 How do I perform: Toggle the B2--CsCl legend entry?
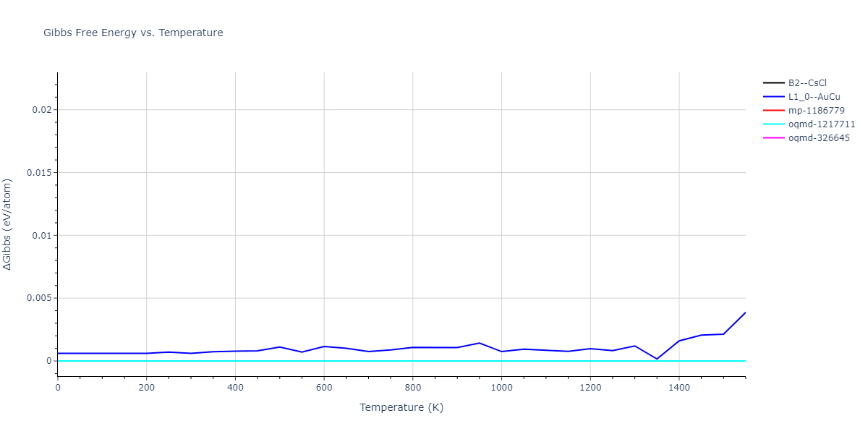coord(807,83)
